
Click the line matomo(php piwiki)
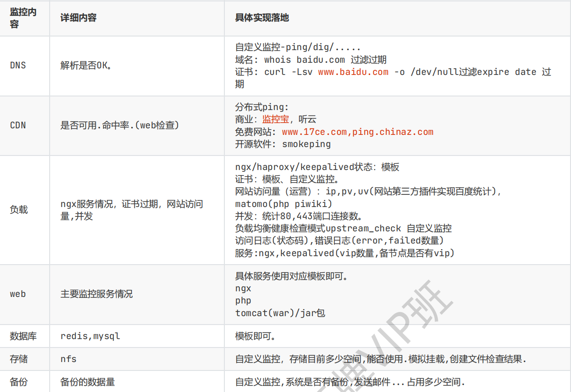pos(284,204)
